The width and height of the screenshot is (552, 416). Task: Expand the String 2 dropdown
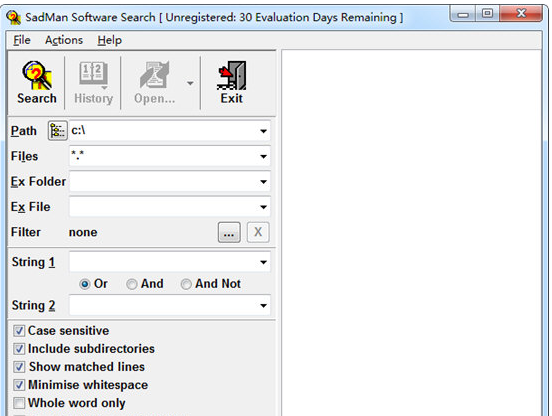263,305
